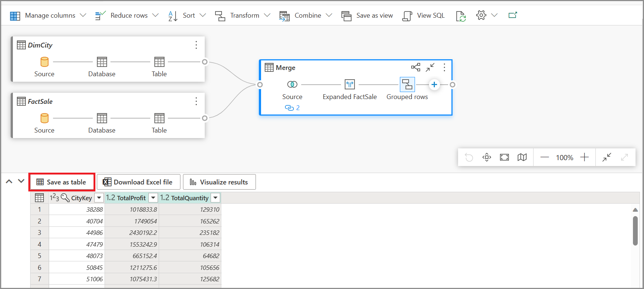644x289 pixels.
Task: Click the TotalProfit data type 1.2 icon
Action: tap(110, 198)
